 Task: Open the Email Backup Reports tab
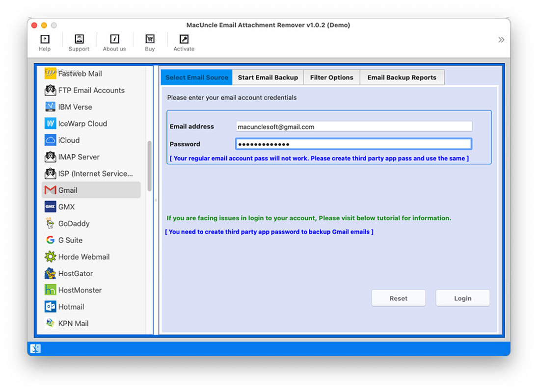coord(402,77)
